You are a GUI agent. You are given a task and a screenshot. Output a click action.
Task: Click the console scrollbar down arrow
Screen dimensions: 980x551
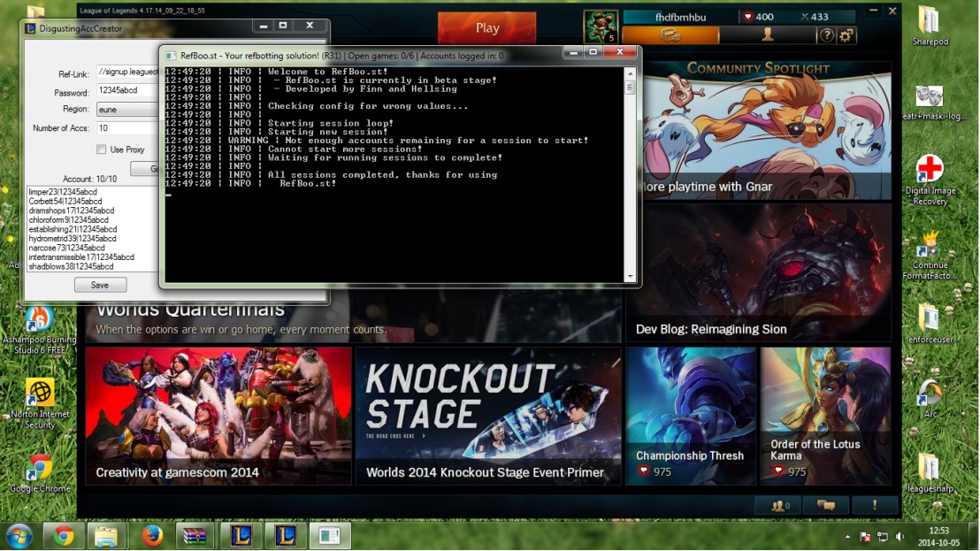tap(630, 276)
